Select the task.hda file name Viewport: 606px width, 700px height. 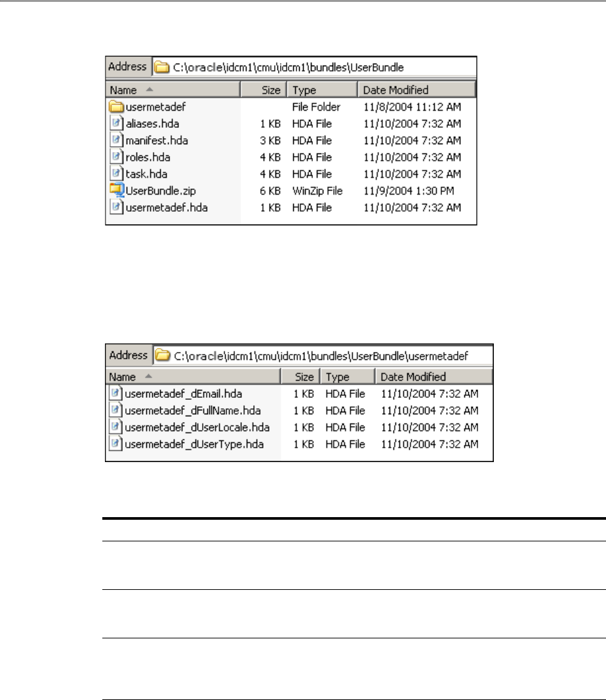tap(146, 174)
